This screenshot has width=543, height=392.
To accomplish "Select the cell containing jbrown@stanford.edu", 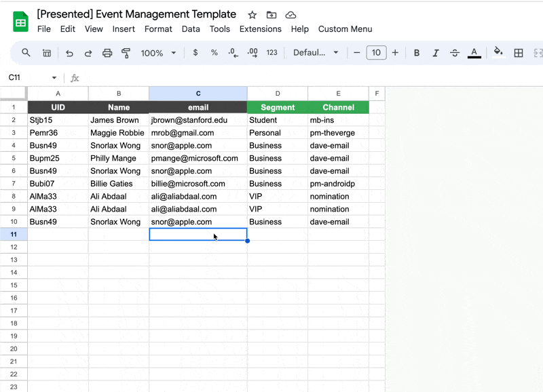I will [x=198, y=120].
